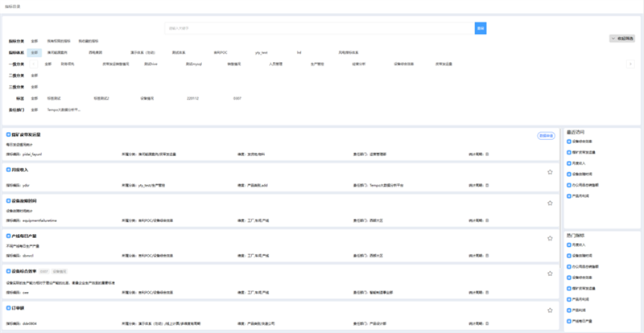Image resolution: width=644 pixels, height=333 pixels.
Task: Click 权限申请 button on first card
Action: click(546, 136)
